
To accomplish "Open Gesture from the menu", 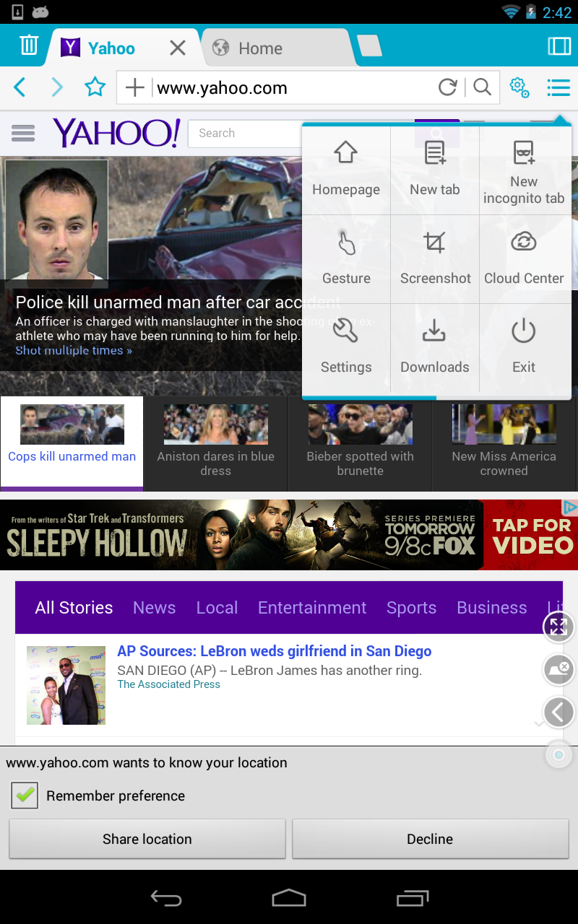I will pos(346,259).
